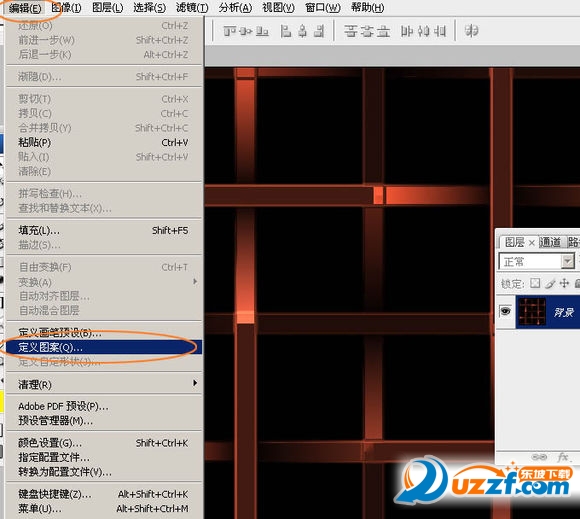Image resolution: width=580 pixels, height=519 pixels.
Task: Click the layer style fx icon
Action: click(x=563, y=456)
